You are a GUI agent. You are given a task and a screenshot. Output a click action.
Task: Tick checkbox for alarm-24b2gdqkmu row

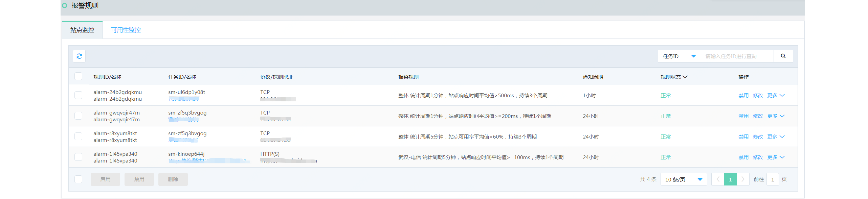click(78, 95)
